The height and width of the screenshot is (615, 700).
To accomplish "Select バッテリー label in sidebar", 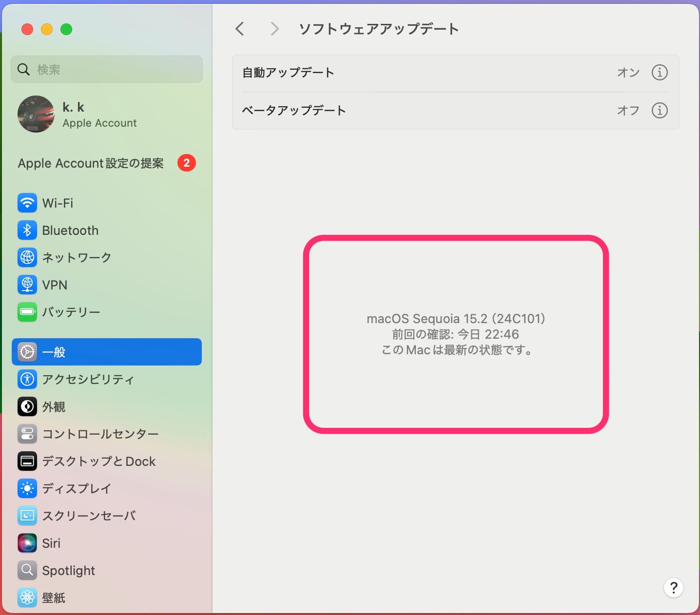I will [71, 312].
